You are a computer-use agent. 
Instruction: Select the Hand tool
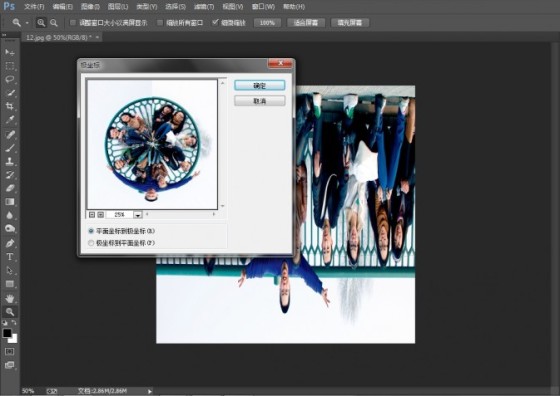[x=10, y=298]
